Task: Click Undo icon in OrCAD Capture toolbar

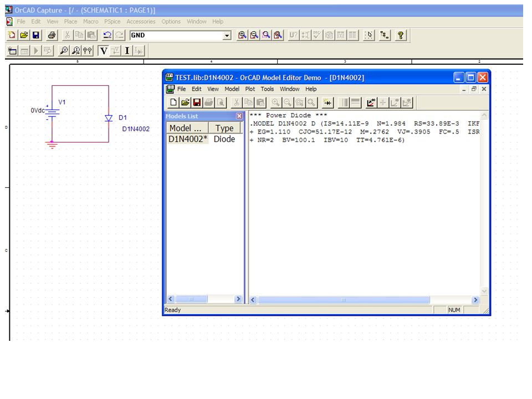Action: (x=107, y=35)
